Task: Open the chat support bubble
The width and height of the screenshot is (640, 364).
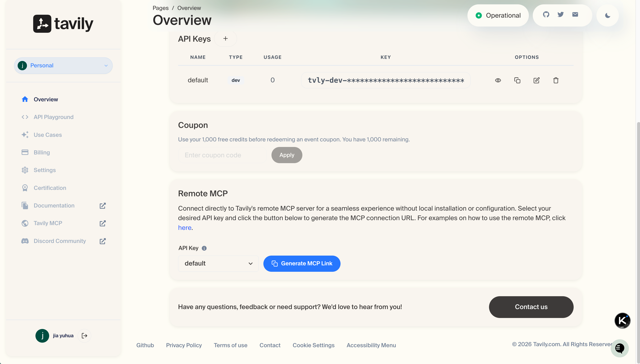Action: [619, 348]
